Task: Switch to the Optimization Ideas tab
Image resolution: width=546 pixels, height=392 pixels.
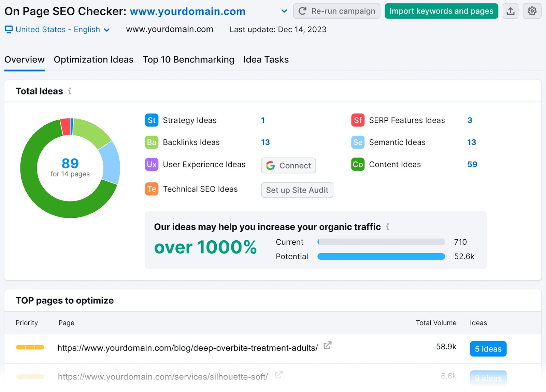Action: coord(94,60)
